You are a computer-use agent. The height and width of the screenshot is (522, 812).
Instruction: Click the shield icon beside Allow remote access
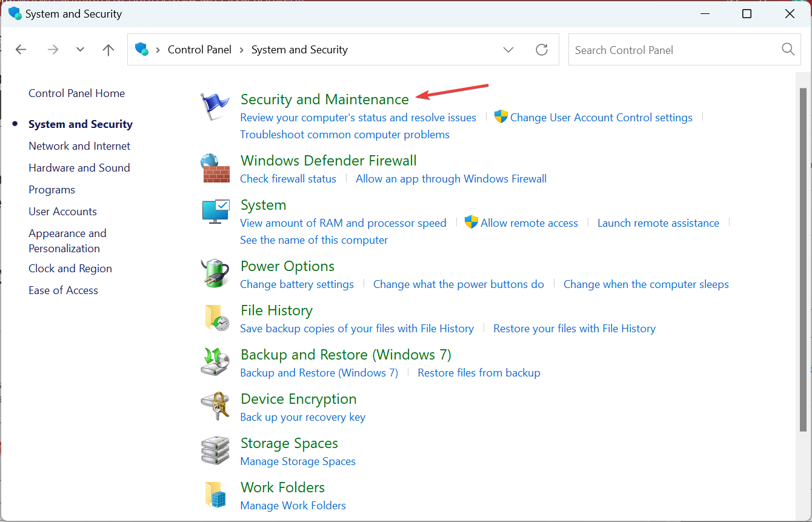[471, 223]
